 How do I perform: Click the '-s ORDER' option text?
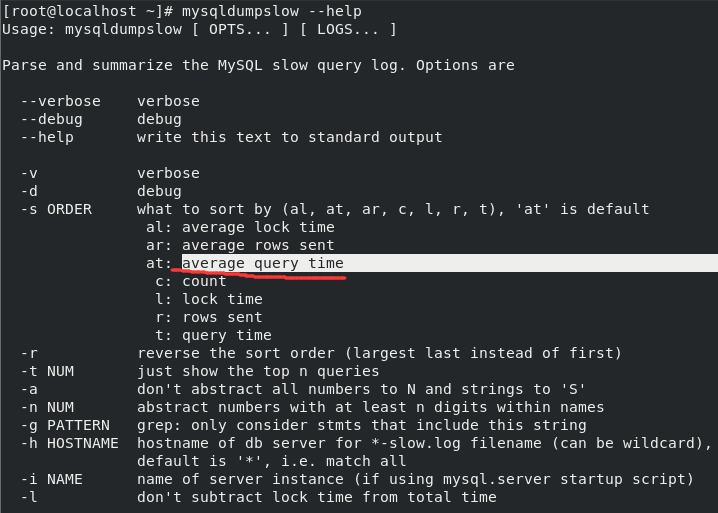click(x=56, y=209)
